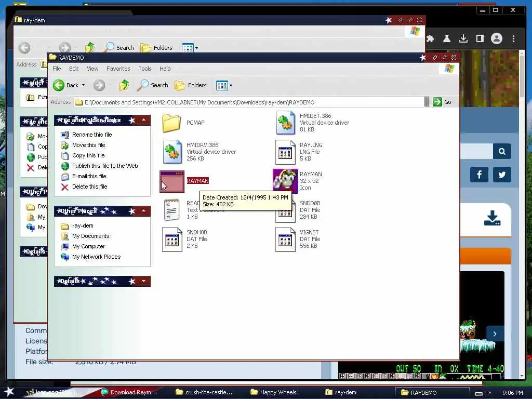Screen dimensions: 532x399
Task: Click the Up folder icon in RAYDEMO toolbar
Action: 124,85
